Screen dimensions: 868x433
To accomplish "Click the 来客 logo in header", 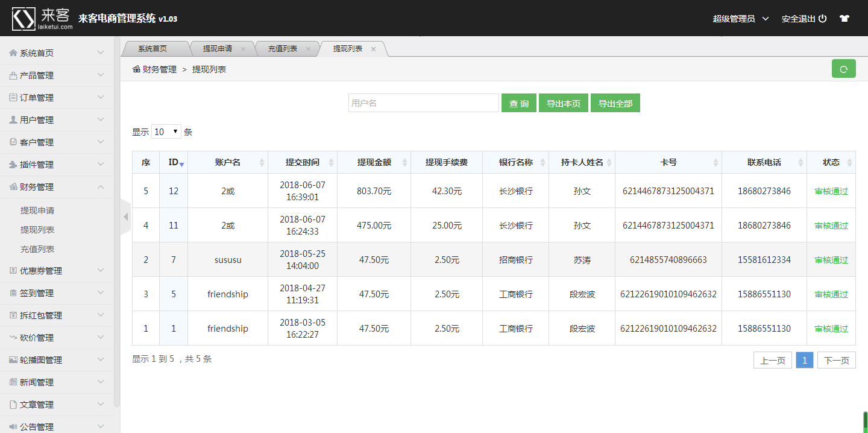I will (43, 19).
